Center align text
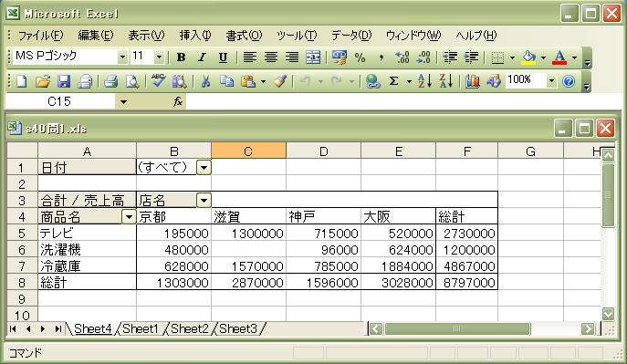This screenshot has height=364, width=627. pos(271,57)
